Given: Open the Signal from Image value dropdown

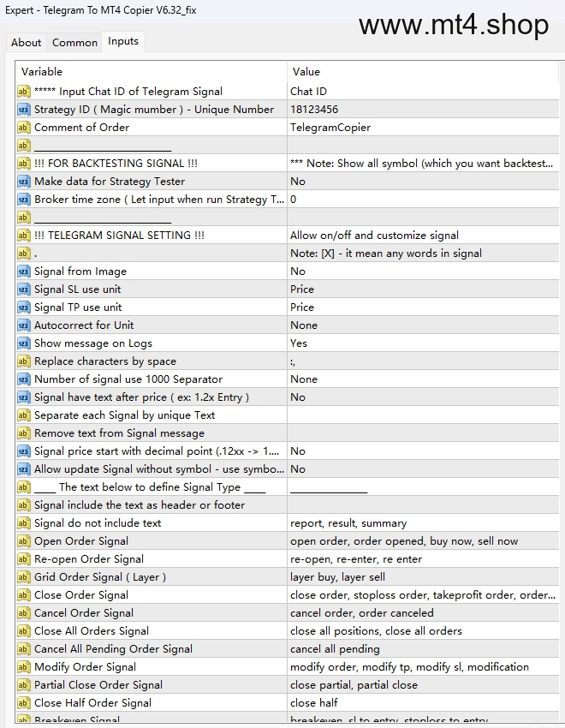Looking at the screenshot, I should [423, 272].
